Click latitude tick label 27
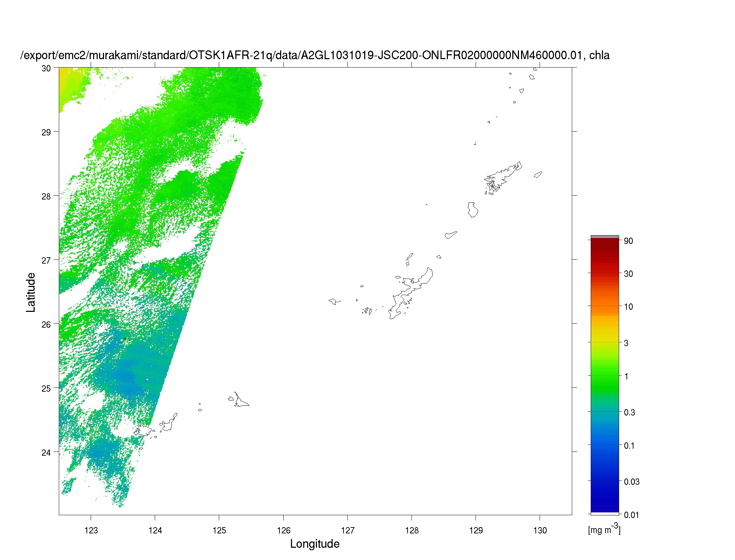This screenshot has width=735, height=560. [x=46, y=260]
